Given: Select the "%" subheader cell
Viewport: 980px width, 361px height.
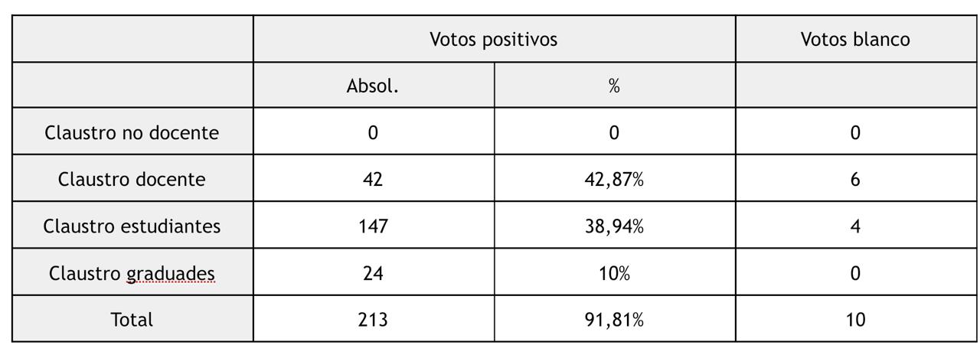Looking at the screenshot, I should coord(614,86).
